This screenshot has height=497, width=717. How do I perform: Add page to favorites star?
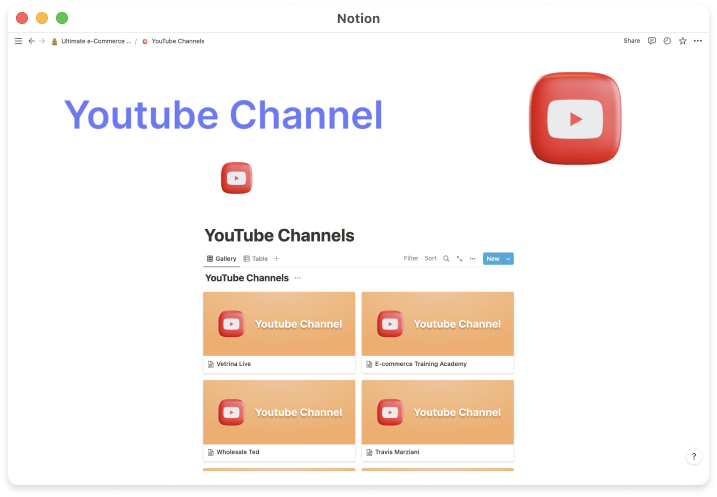tap(683, 41)
